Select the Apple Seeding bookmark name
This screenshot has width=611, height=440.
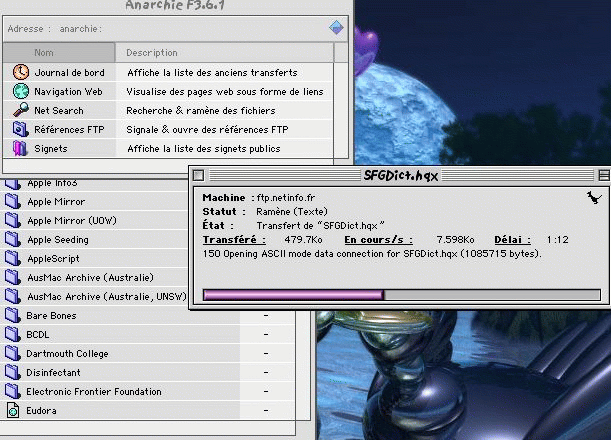(x=58, y=240)
